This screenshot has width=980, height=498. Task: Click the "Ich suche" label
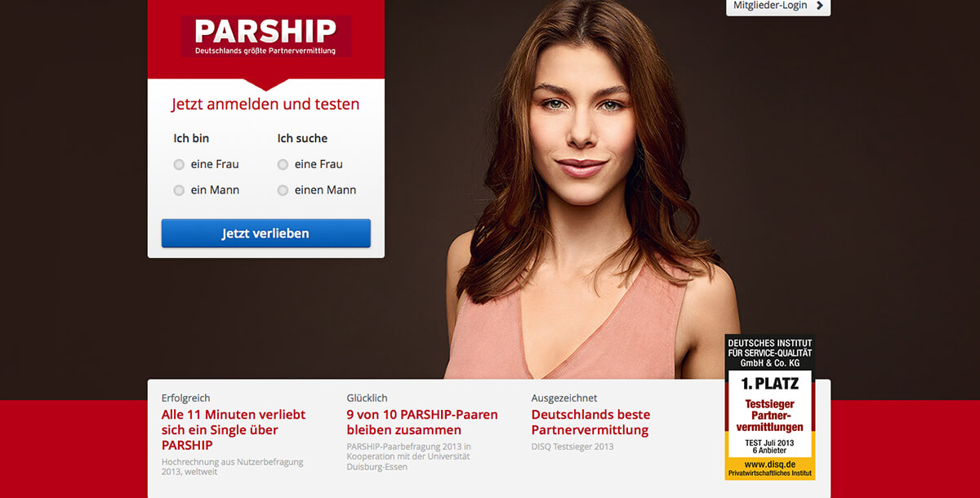[302, 139]
